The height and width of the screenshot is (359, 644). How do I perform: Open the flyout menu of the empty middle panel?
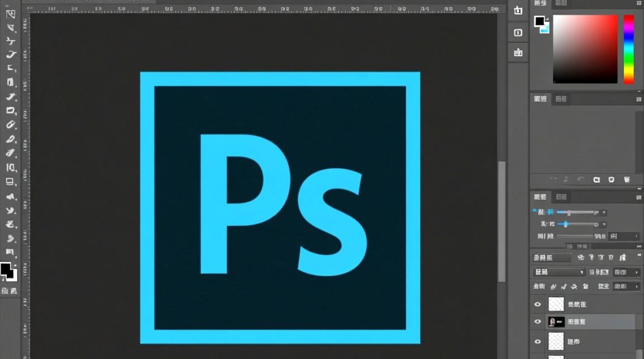(639, 99)
